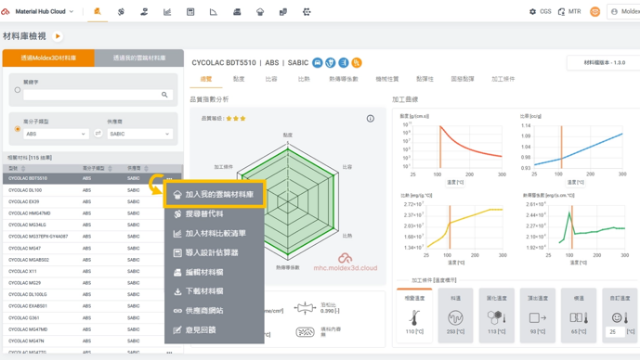Switch to the 加工條件 tab
The width and height of the screenshot is (640, 360).
click(503, 79)
